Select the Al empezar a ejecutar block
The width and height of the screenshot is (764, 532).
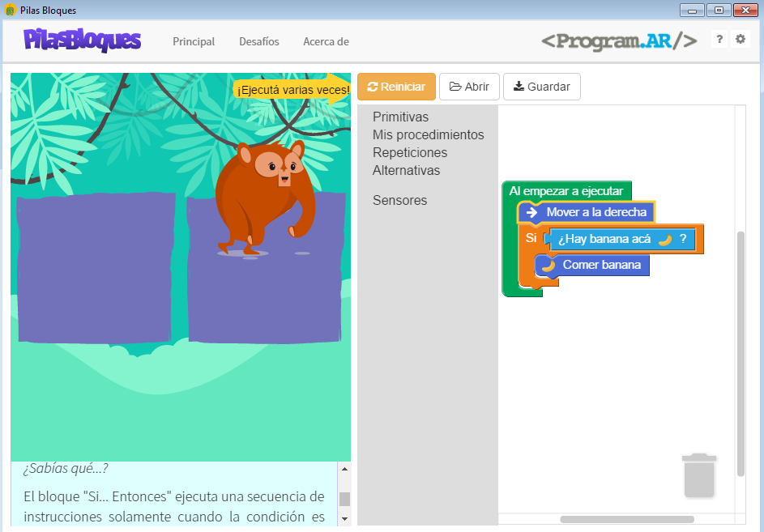pos(566,191)
